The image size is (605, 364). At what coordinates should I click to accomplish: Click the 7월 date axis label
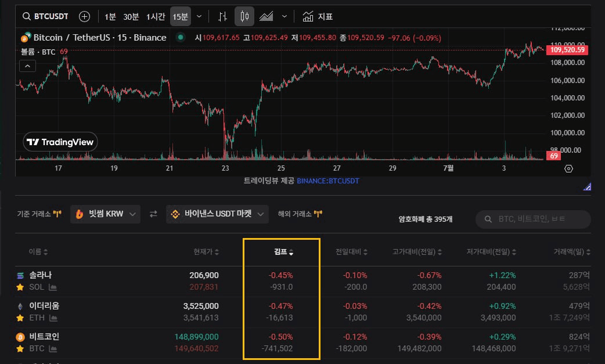448,168
